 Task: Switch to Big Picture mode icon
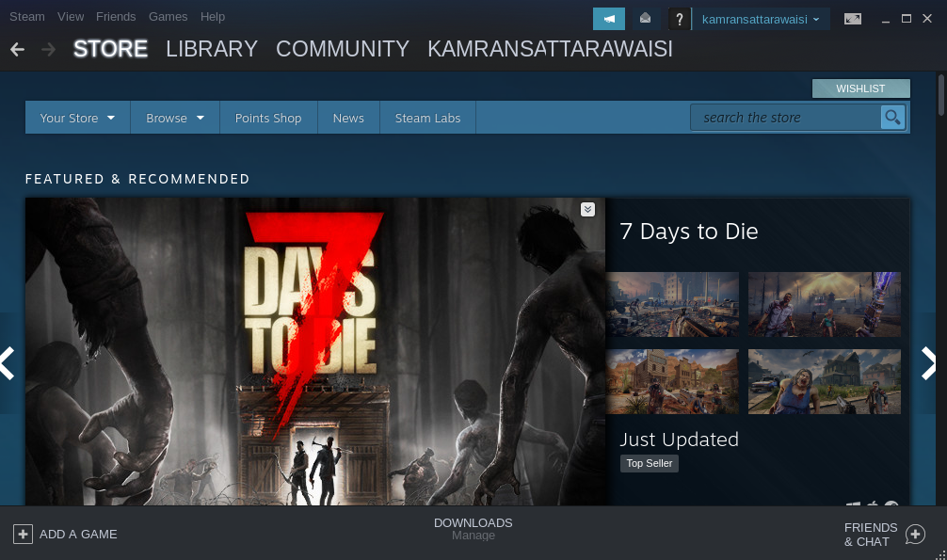853,19
